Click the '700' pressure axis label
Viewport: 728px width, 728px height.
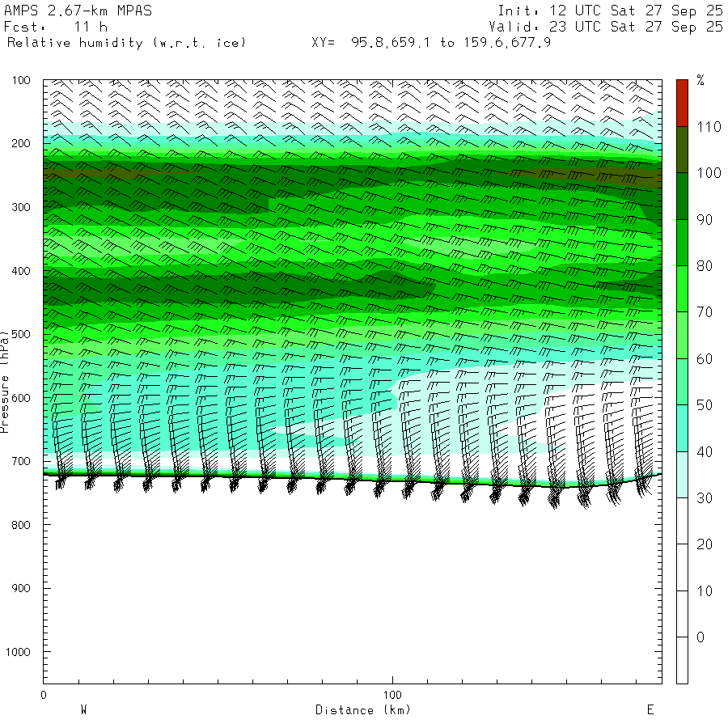point(21,462)
